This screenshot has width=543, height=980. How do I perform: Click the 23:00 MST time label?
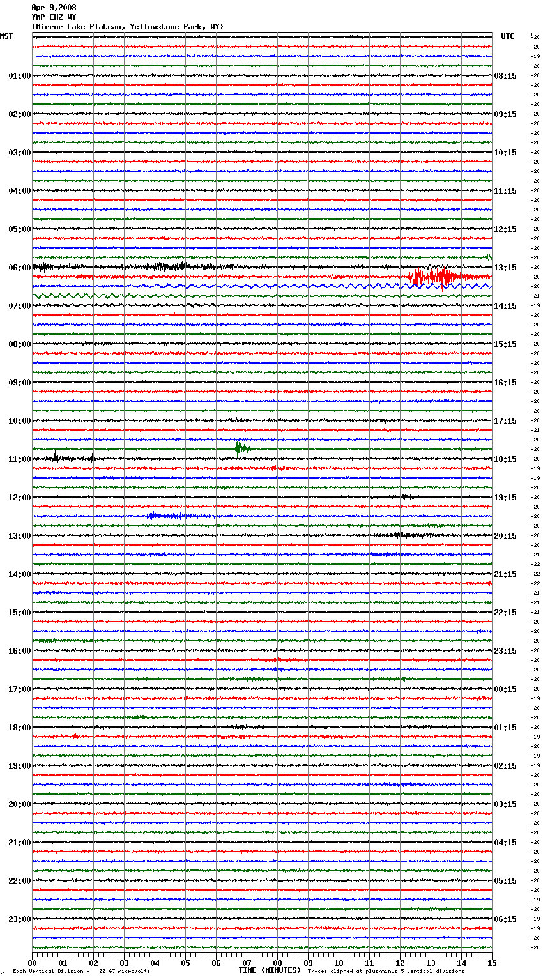coord(20,919)
